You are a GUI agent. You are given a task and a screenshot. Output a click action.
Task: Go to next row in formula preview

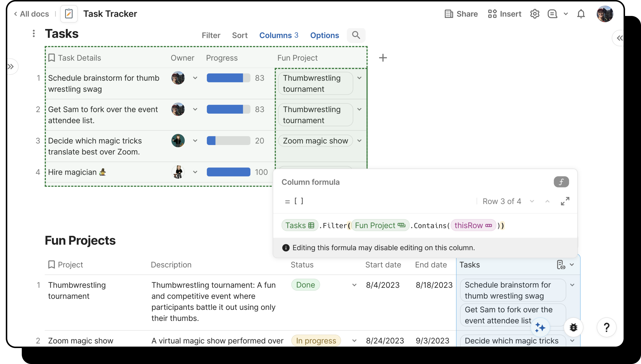532,201
